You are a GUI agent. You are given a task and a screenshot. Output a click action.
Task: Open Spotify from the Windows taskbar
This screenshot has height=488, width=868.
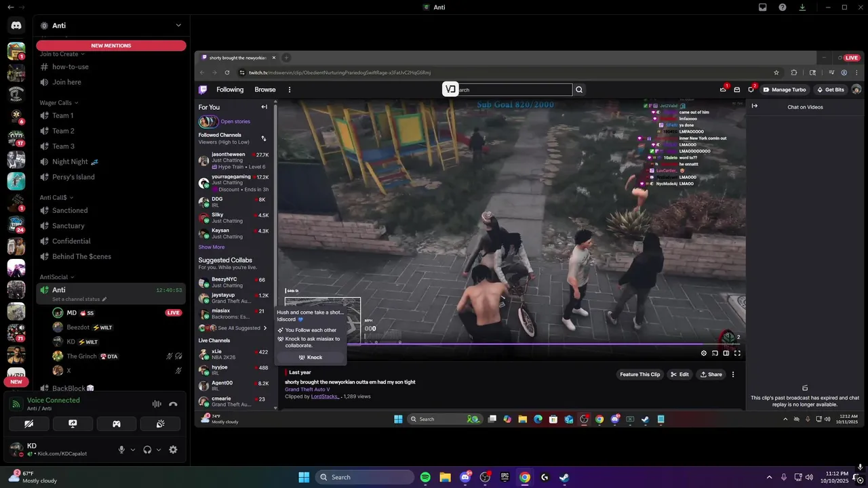point(425,477)
